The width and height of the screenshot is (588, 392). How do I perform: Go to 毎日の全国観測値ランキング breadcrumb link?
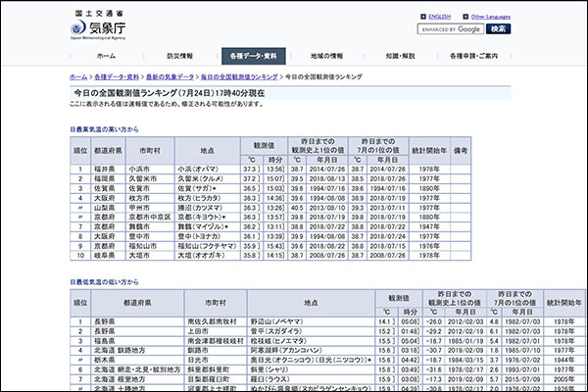pyautogui.click(x=237, y=75)
